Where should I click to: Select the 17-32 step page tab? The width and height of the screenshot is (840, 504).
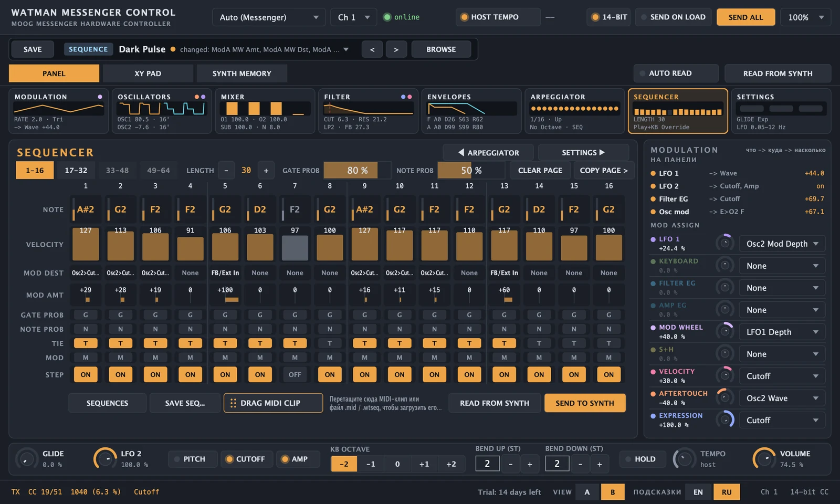point(76,170)
